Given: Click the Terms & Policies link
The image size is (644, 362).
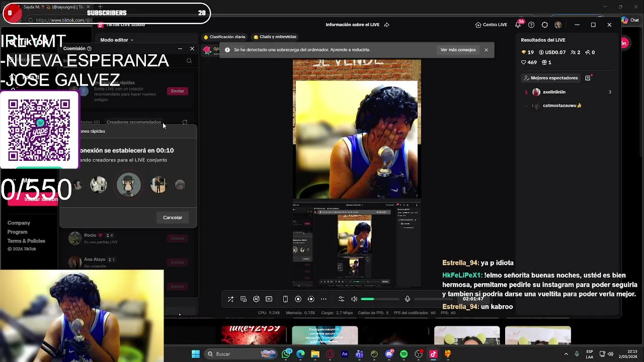Looking at the screenshot, I should click(26, 241).
